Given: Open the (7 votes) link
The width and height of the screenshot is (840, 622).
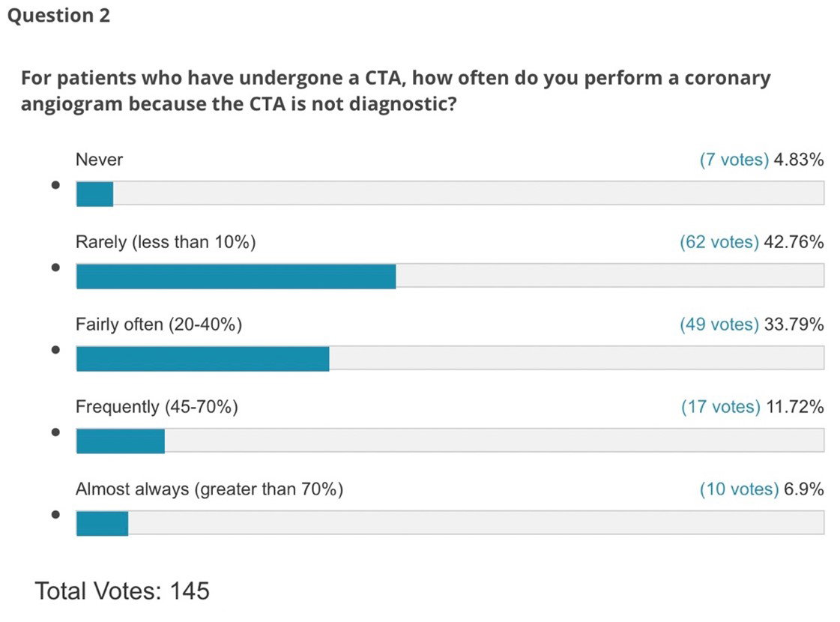Looking at the screenshot, I should pyautogui.click(x=734, y=160).
